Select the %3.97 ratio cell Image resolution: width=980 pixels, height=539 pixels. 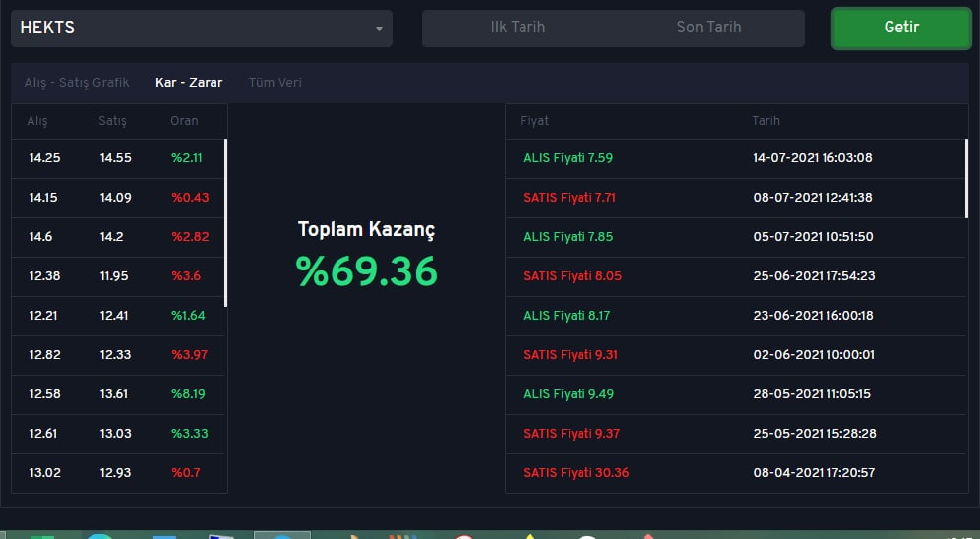pos(189,355)
